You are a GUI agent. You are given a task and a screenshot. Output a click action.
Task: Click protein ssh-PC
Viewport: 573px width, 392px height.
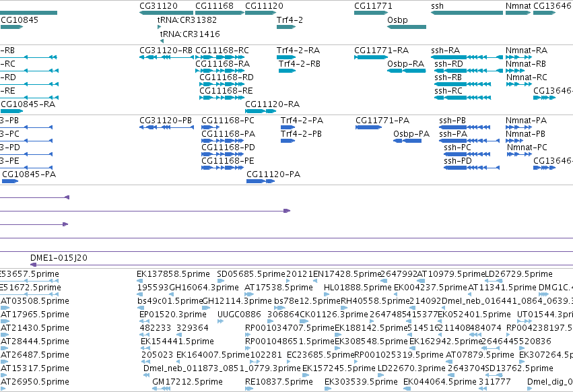pyautogui.click(x=457, y=148)
